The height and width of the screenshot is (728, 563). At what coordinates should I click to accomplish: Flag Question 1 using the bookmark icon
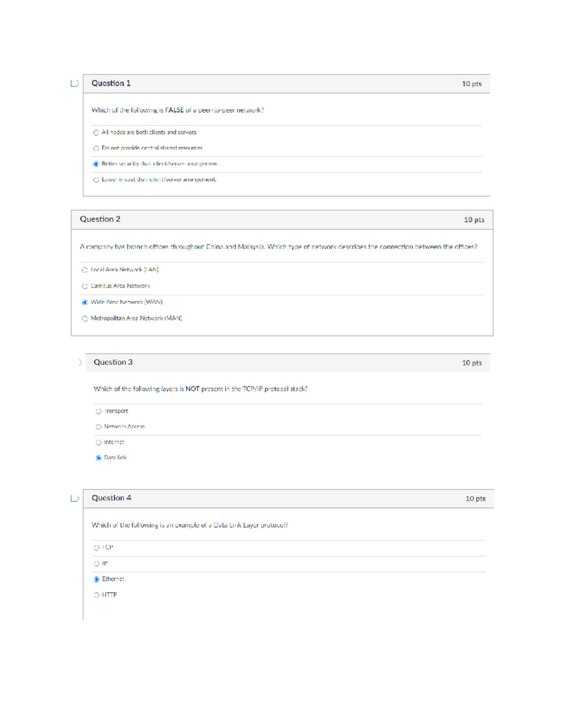(x=74, y=83)
